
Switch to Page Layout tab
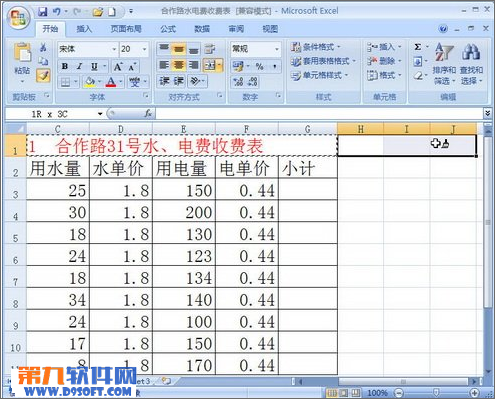pyautogui.click(x=126, y=29)
